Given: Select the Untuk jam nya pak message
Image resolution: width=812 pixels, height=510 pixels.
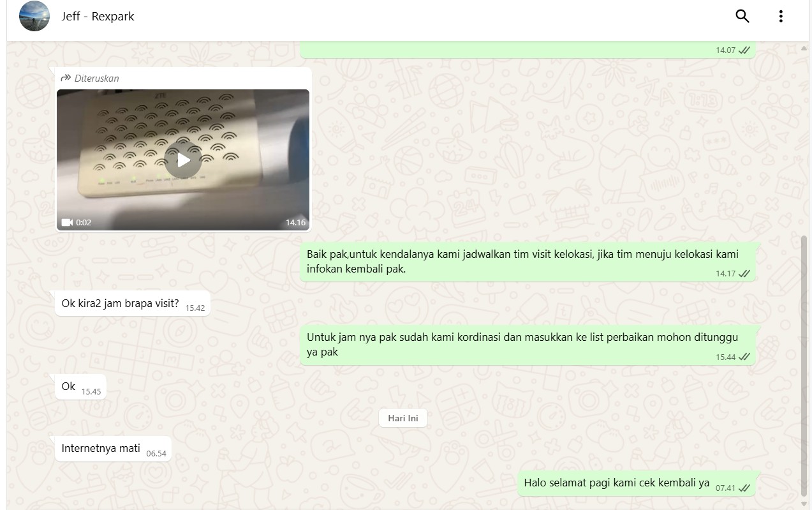Looking at the screenshot, I should (528, 345).
